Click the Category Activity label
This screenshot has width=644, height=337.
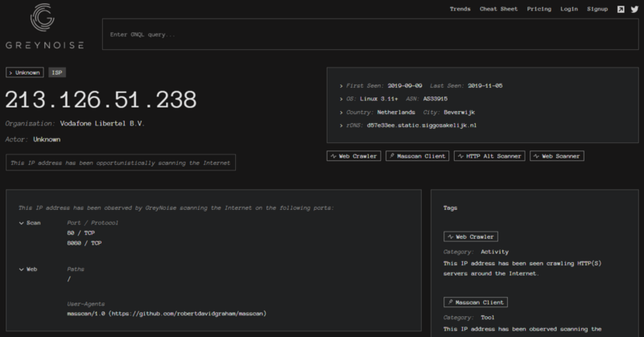(x=476, y=252)
